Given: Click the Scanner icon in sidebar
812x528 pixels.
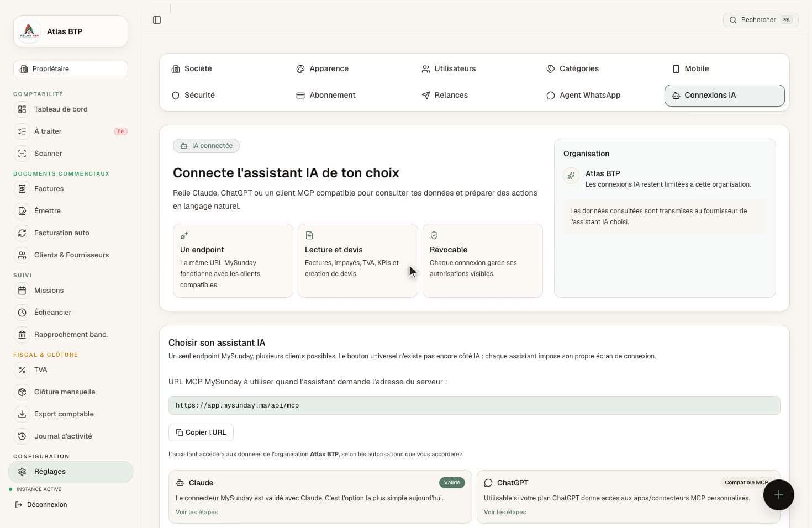Looking at the screenshot, I should tap(22, 154).
